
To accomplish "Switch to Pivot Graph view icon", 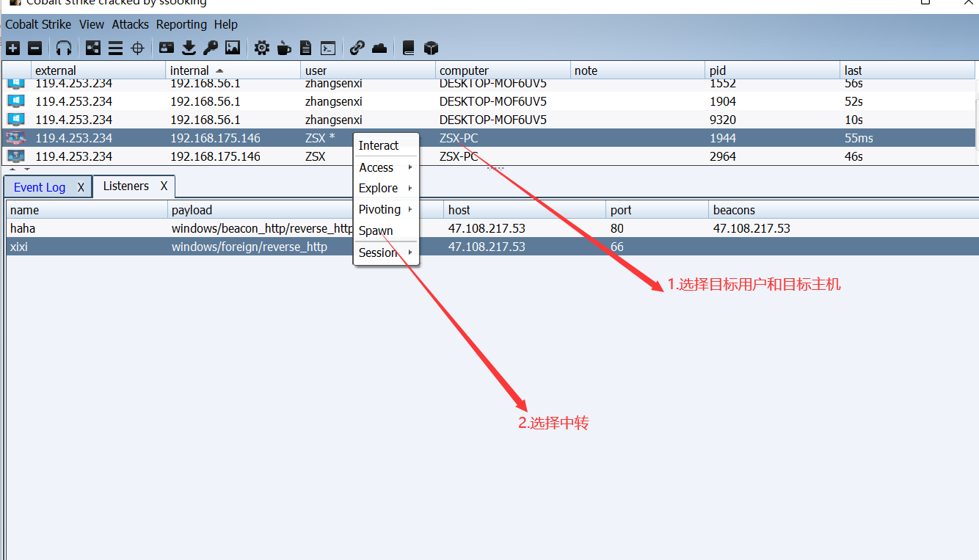I will (93, 48).
